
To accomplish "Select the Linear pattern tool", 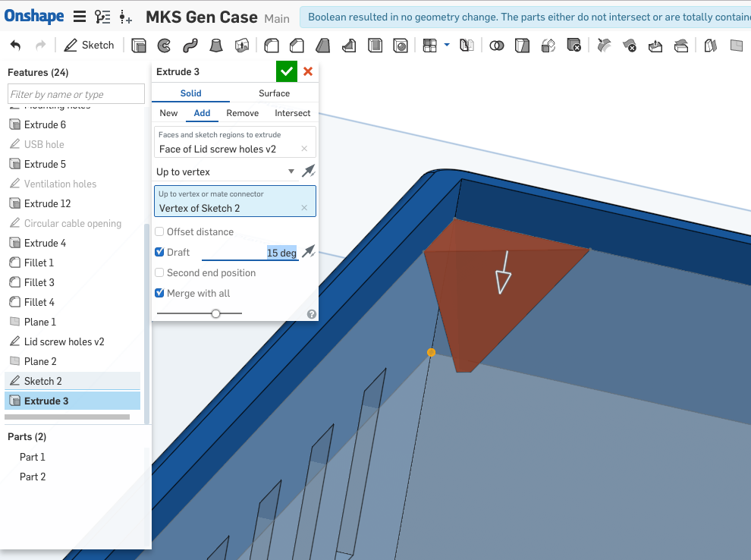I will (x=429, y=46).
